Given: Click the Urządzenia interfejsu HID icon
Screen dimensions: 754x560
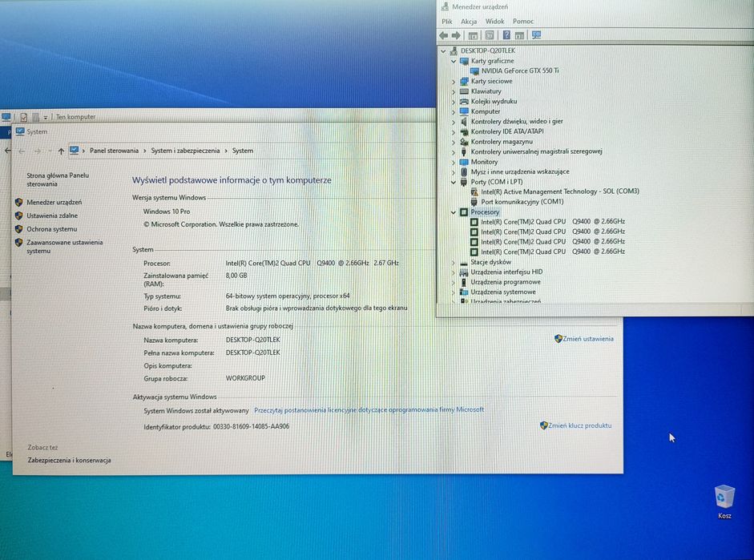Looking at the screenshot, I should 464,272.
